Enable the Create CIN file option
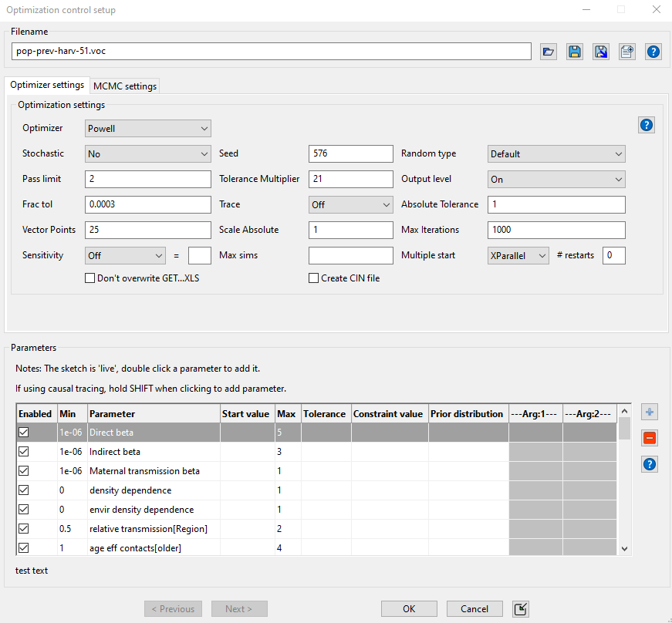This screenshot has width=672, height=623. pyautogui.click(x=313, y=278)
